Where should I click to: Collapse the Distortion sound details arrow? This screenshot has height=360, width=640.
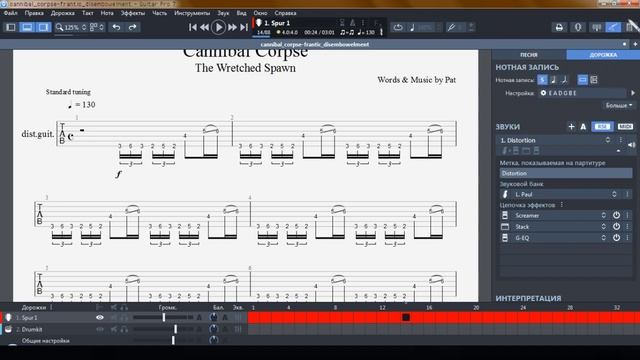click(x=618, y=151)
